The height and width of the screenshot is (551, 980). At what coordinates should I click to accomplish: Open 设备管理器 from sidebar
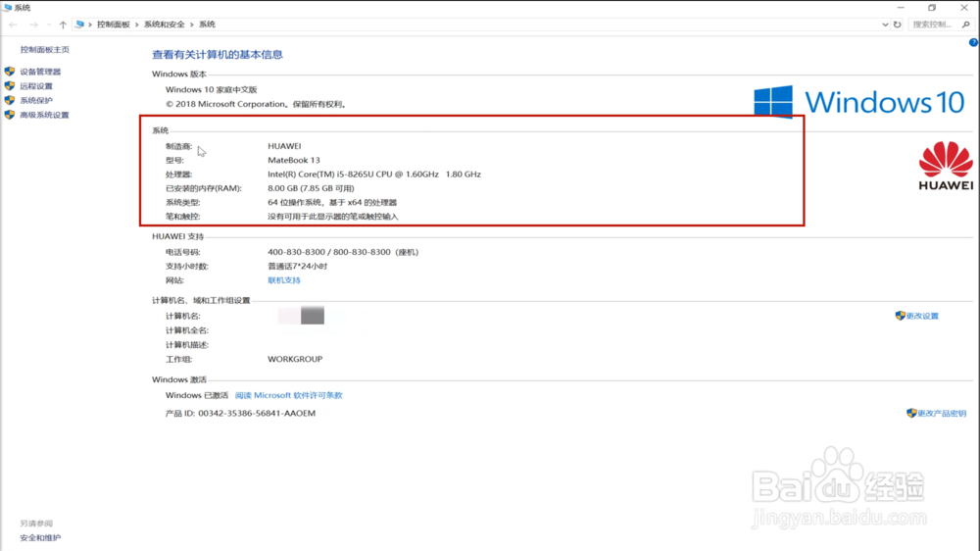click(40, 72)
